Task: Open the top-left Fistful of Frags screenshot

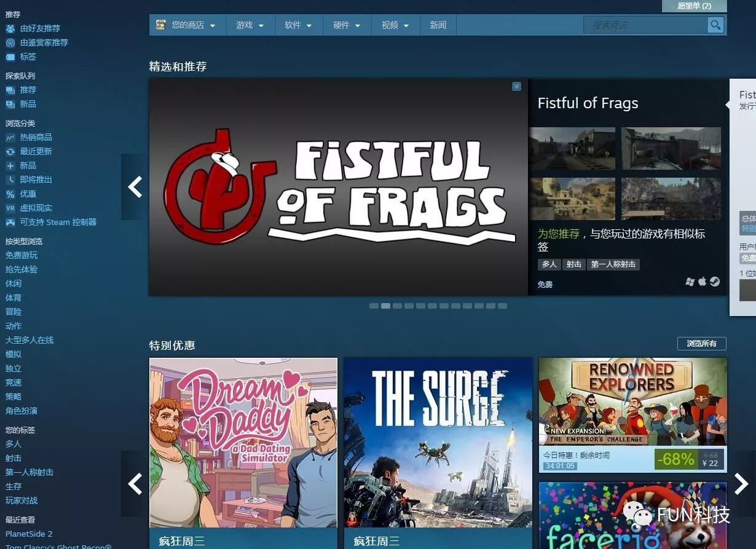Action: tap(572, 148)
